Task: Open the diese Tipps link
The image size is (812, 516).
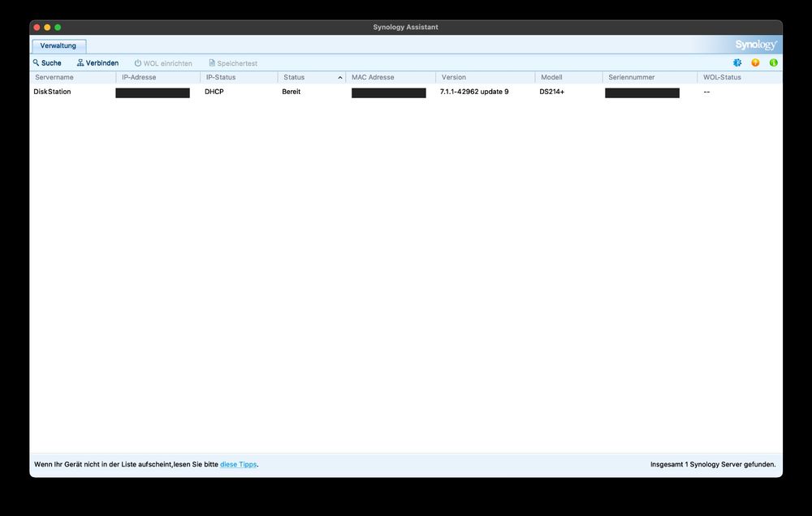Action: 239,464
